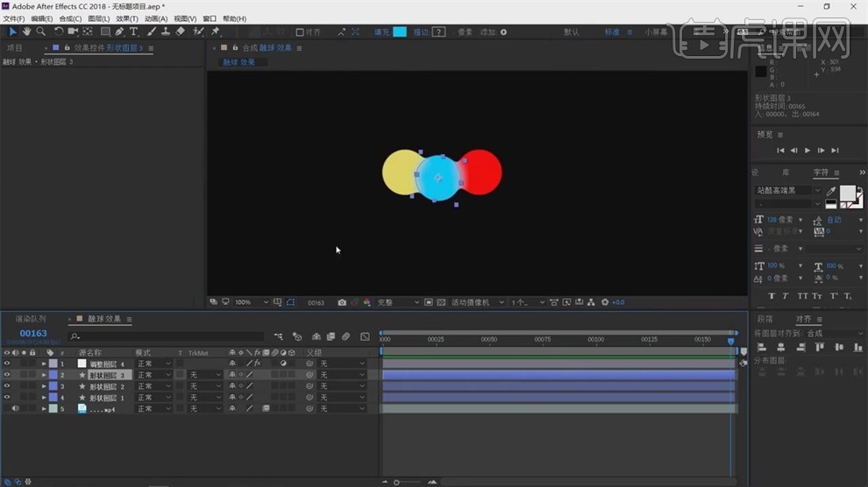Switch to the 渲染队列 tab
The height and width of the screenshot is (487, 868).
(x=30, y=319)
